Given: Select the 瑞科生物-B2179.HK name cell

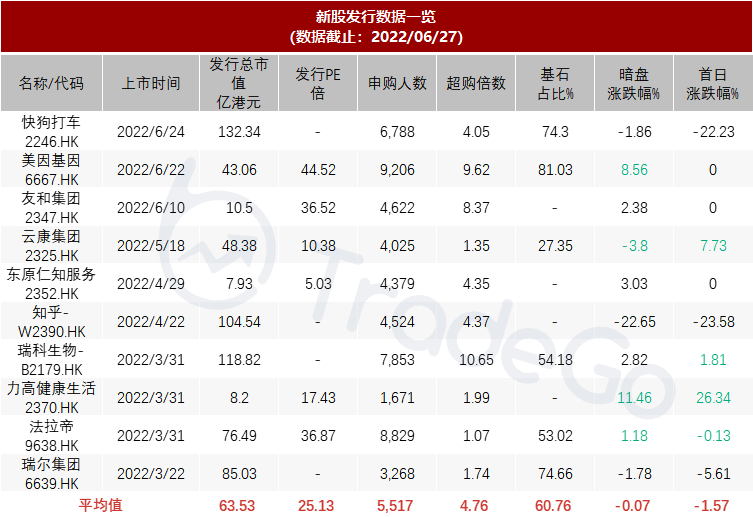Looking at the screenshot, I should (51, 360).
